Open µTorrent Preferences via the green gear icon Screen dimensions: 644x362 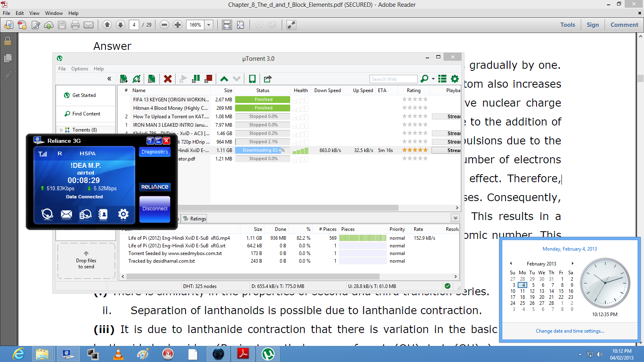pos(455,79)
